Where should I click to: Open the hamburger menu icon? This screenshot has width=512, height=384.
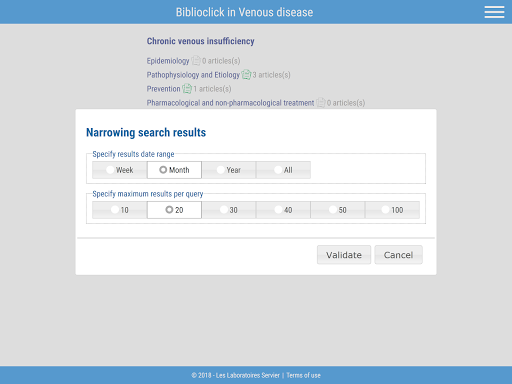pyautogui.click(x=494, y=12)
